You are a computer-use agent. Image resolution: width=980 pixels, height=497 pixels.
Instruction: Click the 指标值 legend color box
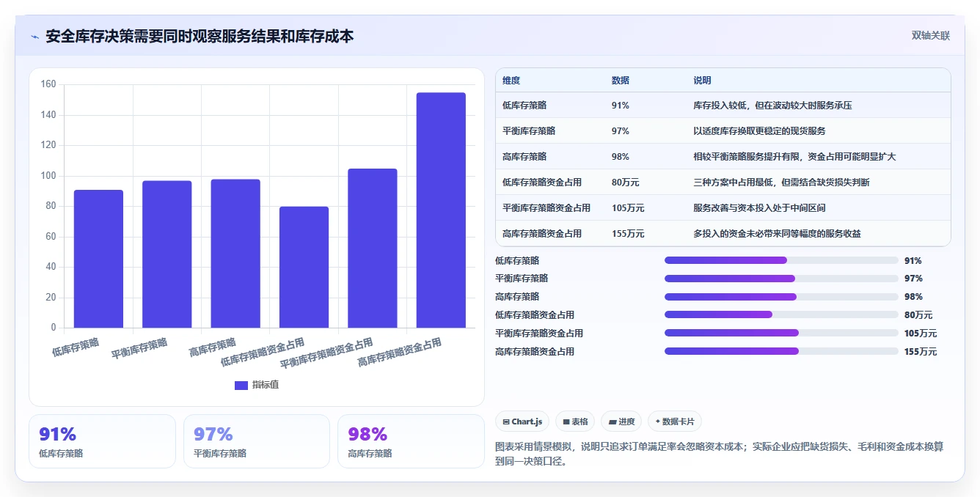point(241,386)
